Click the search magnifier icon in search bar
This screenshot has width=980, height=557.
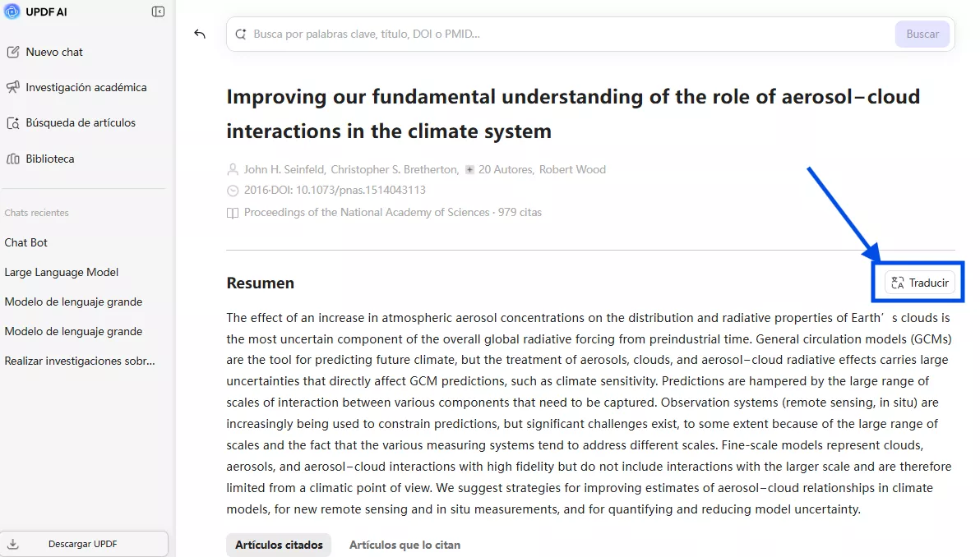[241, 35]
